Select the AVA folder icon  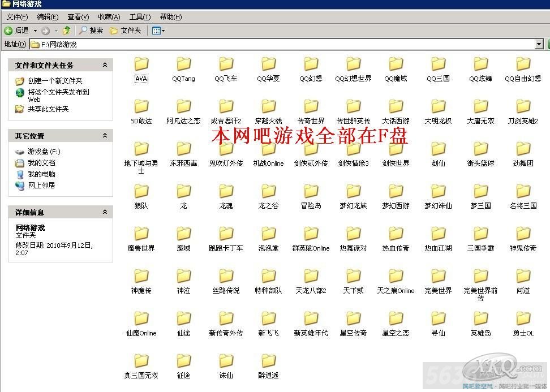pyautogui.click(x=141, y=64)
